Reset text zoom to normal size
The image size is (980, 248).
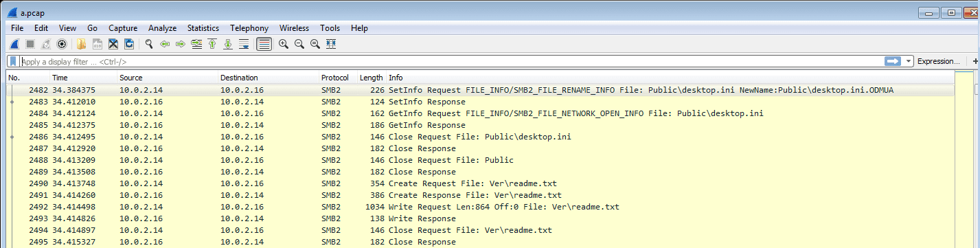click(315, 44)
